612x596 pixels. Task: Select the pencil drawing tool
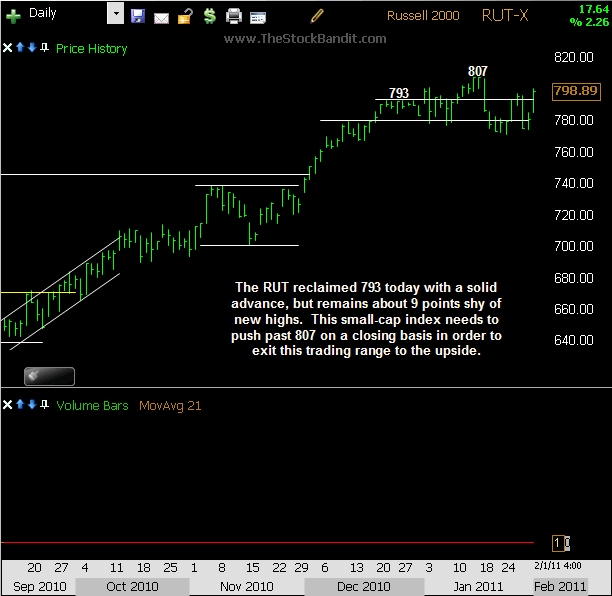pyautogui.click(x=317, y=15)
